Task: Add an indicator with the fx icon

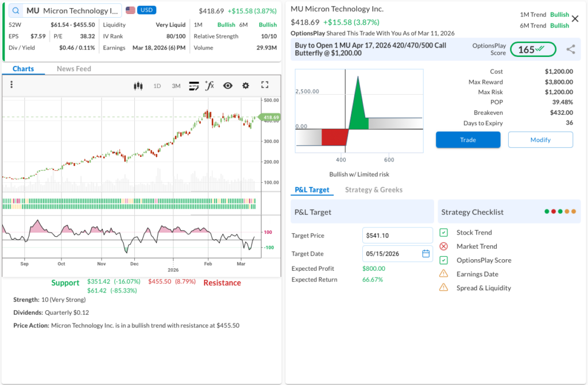Action: [x=210, y=86]
